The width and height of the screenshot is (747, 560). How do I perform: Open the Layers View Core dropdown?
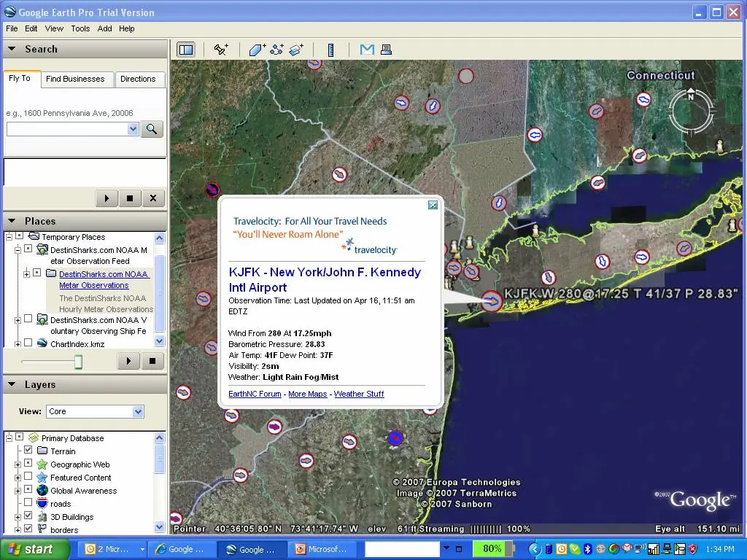click(x=138, y=411)
